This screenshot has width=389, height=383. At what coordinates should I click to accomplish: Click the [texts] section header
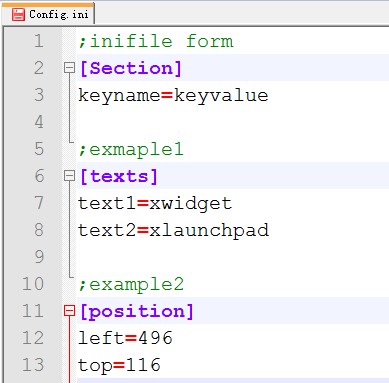click(119, 176)
